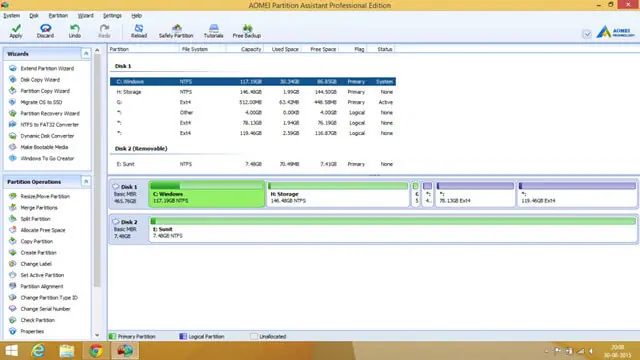
Task: Select H: Storage block in disk map
Action: pyautogui.click(x=338, y=194)
